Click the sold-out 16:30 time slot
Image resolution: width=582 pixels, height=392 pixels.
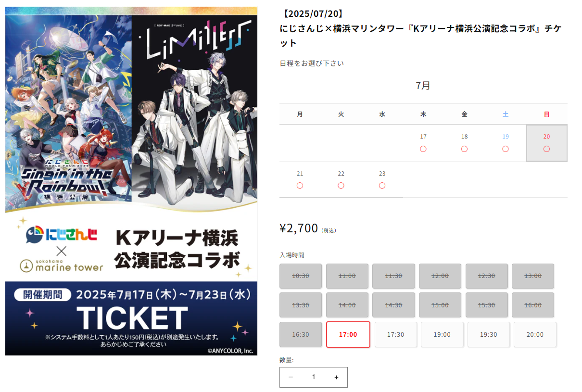click(x=301, y=334)
